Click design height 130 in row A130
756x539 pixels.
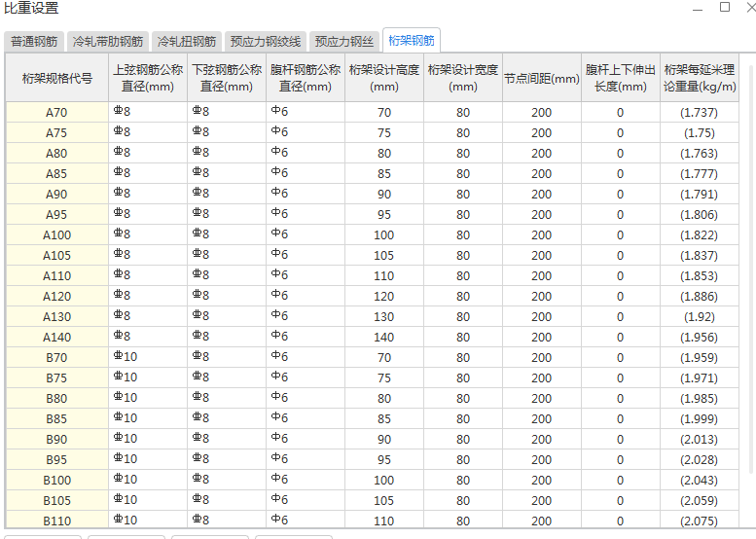(384, 317)
